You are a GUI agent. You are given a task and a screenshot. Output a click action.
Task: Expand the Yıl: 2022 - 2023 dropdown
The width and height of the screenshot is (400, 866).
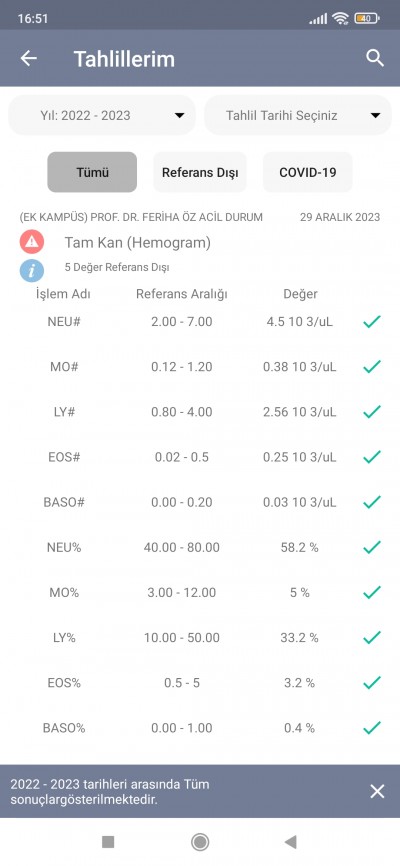(102, 115)
